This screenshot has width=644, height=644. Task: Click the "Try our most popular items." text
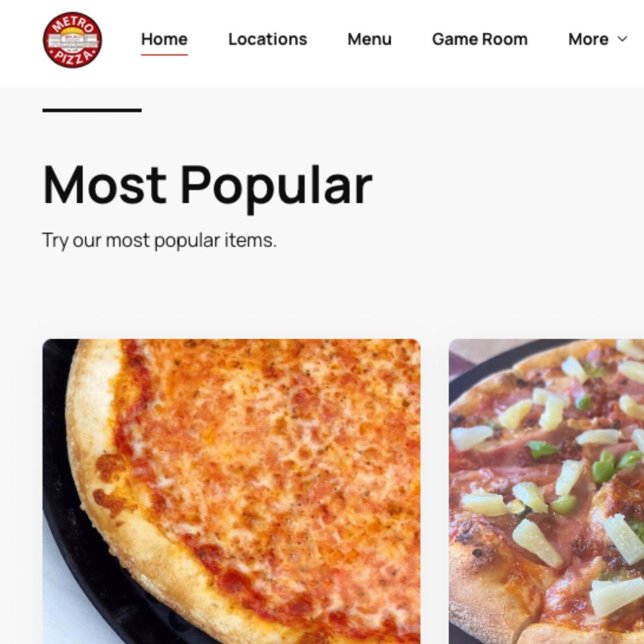click(159, 240)
